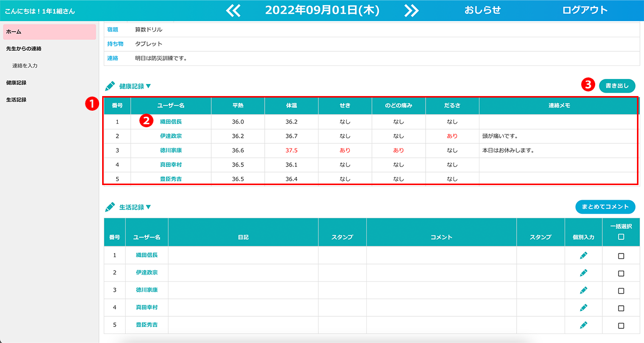Select 連絡を入力 in the sidebar
The image size is (644, 343).
click(25, 66)
